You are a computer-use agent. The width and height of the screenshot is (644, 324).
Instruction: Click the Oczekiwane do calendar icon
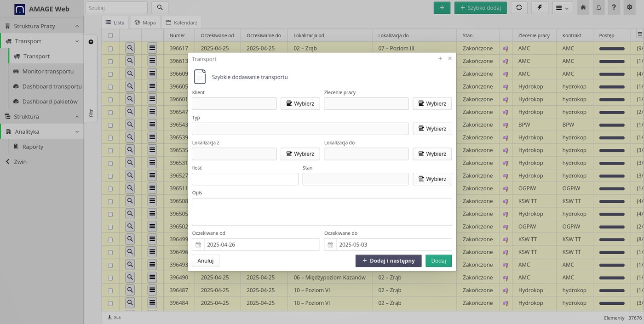click(x=330, y=244)
